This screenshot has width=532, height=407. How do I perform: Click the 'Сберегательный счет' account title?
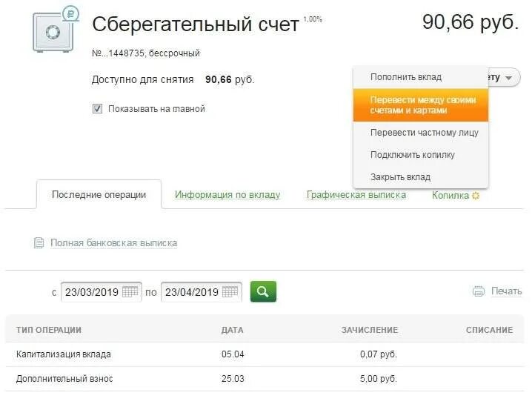click(196, 24)
